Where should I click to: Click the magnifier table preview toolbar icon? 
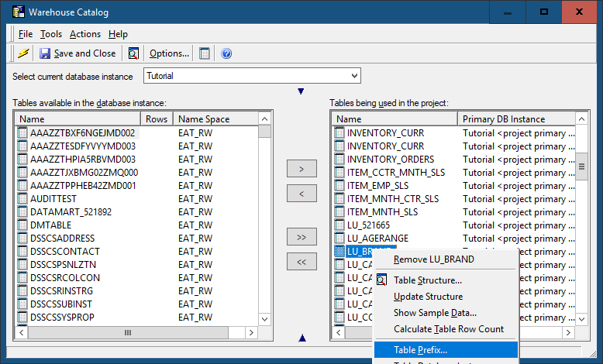[133, 53]
